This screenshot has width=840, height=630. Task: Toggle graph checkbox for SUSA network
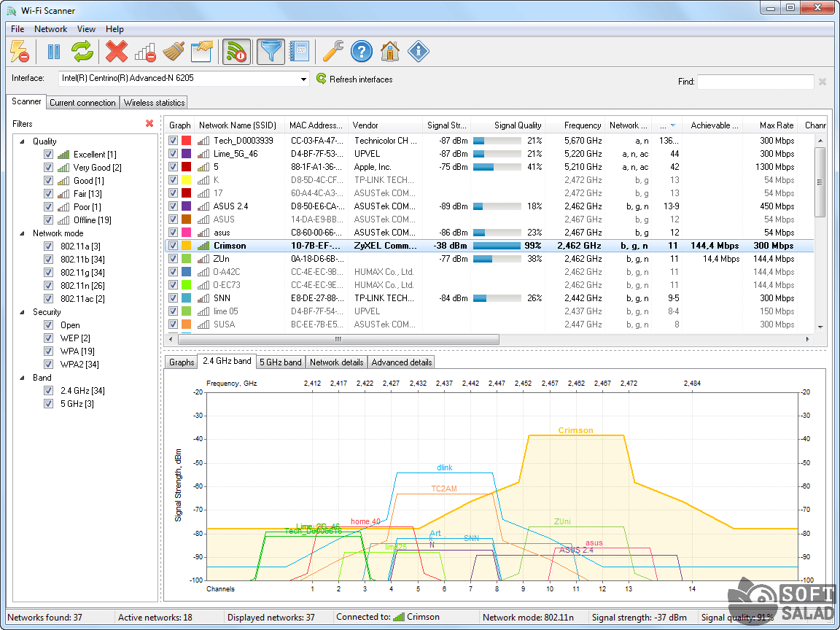pos(173,324)
